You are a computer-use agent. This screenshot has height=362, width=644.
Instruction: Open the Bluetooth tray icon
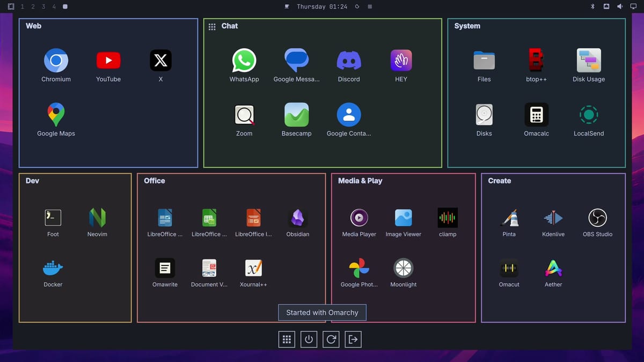click(x=593, y=6)
